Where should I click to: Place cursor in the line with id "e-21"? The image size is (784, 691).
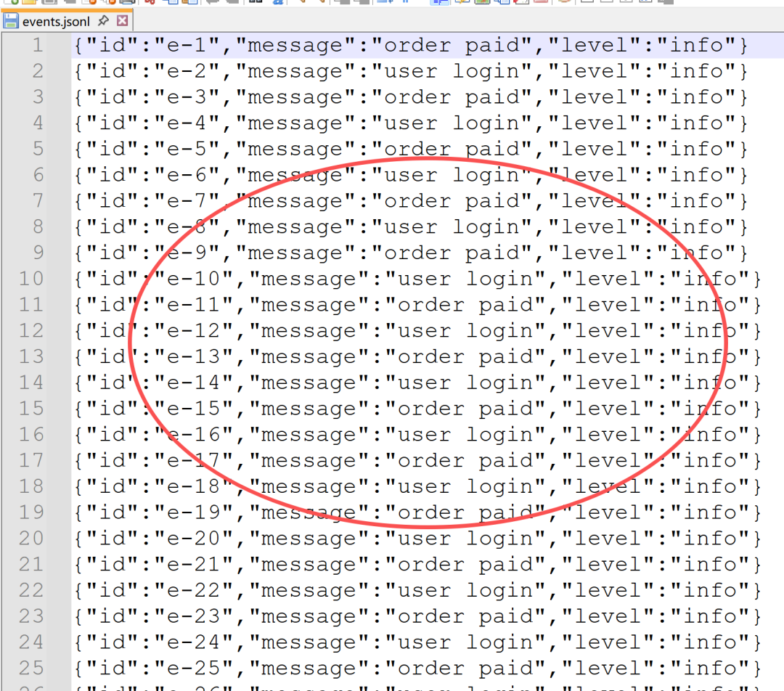tap(417, 565)
